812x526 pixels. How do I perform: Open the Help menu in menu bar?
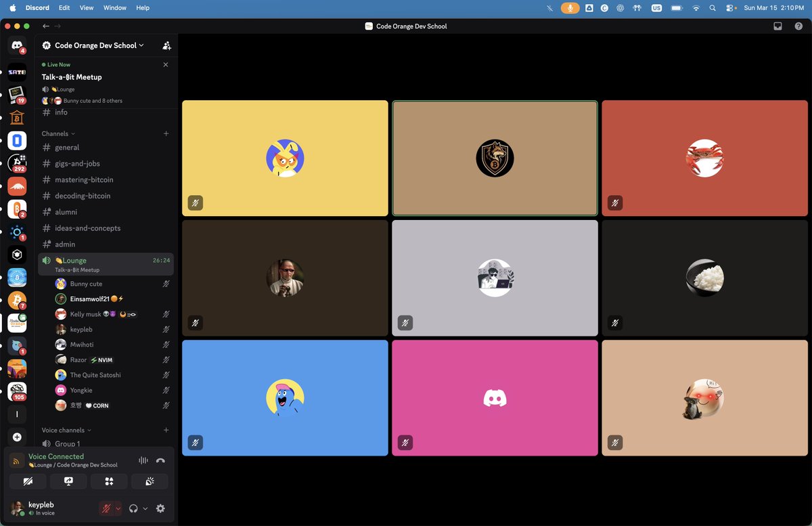point(143,8)
